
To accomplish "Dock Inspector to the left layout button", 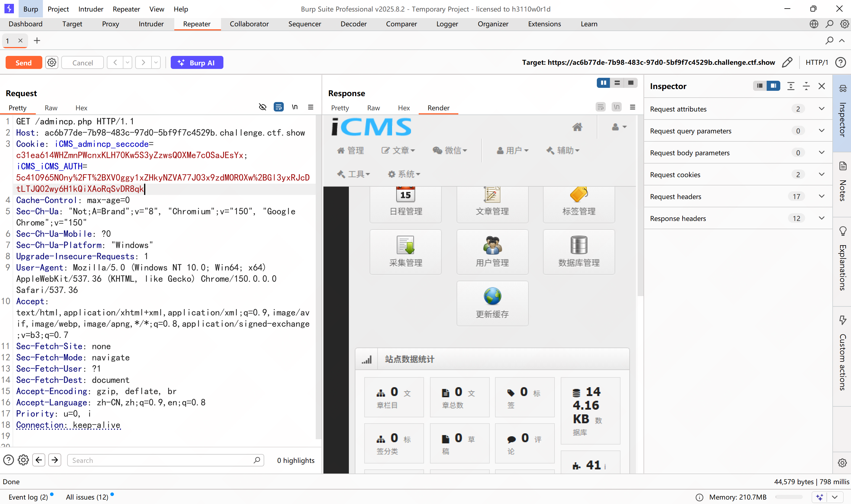I will pyautogui.click(x=760, y=86).
